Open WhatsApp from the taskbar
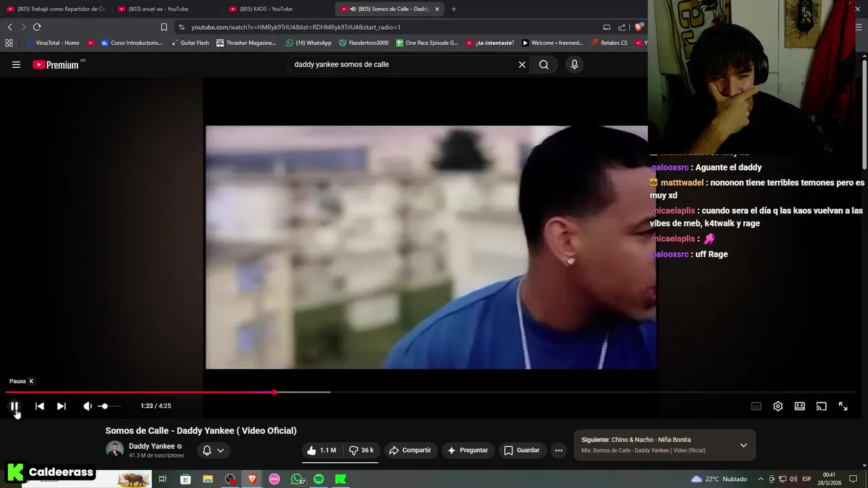Image resolution: width=868 pixels, height=488 pixels. (296, 479)
